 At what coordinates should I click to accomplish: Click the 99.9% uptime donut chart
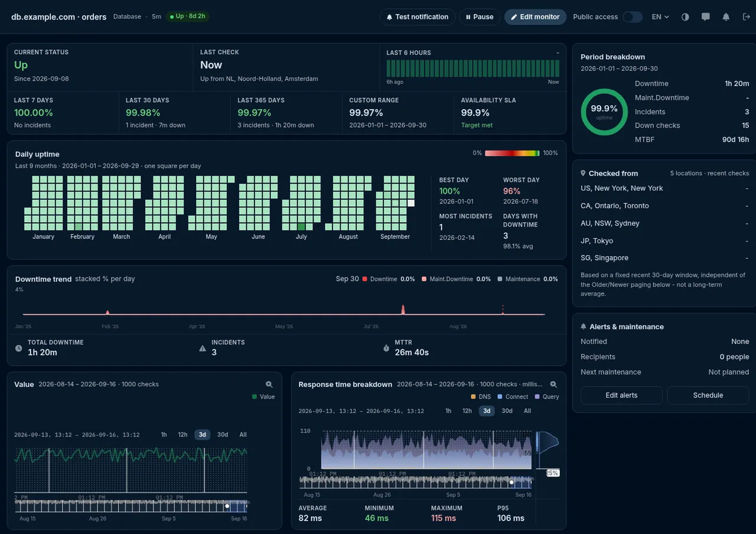pos(604,112)
